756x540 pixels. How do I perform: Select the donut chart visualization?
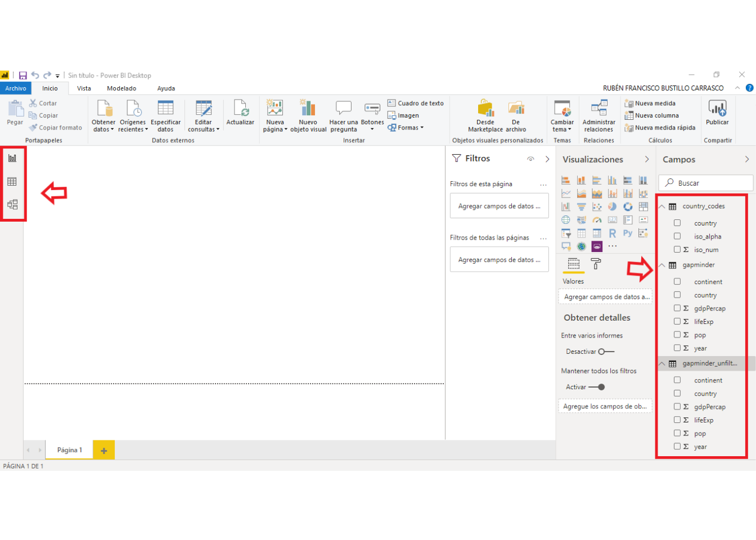click(628, 206)
